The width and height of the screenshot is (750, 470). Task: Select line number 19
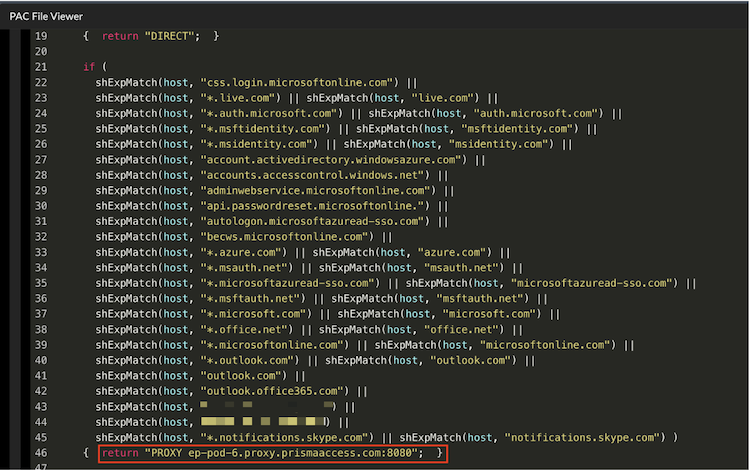(x=41, y=36)
